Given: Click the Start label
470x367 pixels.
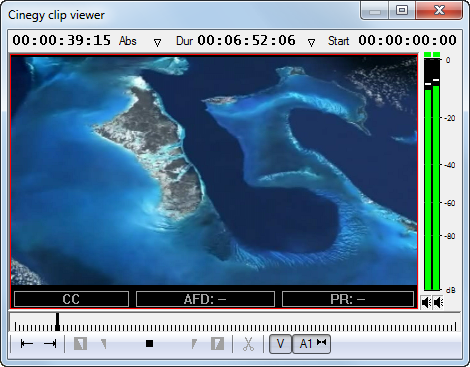Looking at the screenshot, I should (338, 41).
